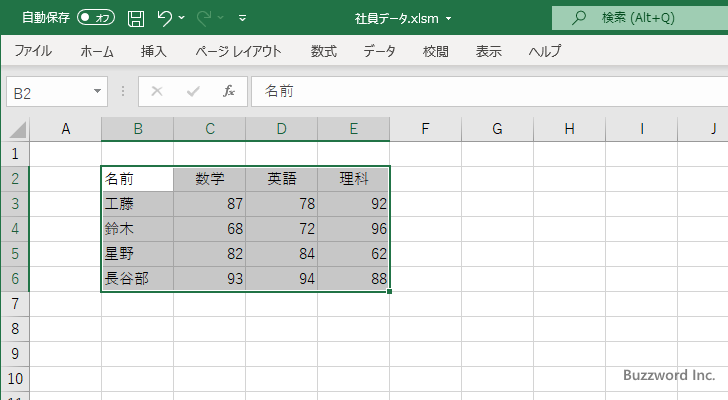728x400 pixels.
Task: Click the cell with value 72
Action: click(x=281, y=229)
